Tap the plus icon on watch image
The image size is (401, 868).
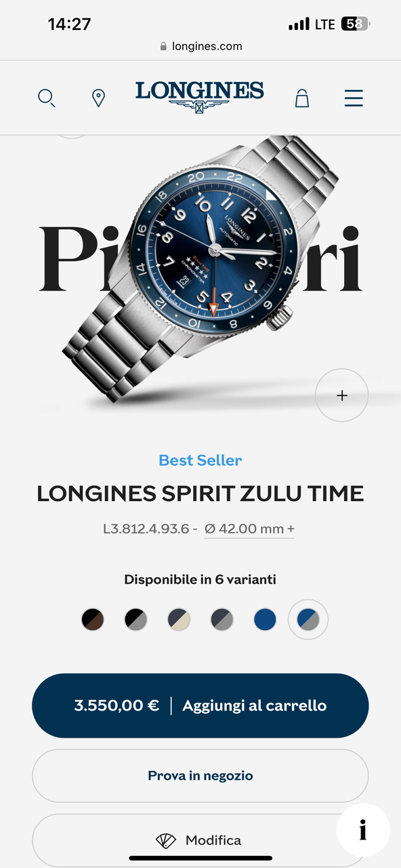[x=342, y=395]
